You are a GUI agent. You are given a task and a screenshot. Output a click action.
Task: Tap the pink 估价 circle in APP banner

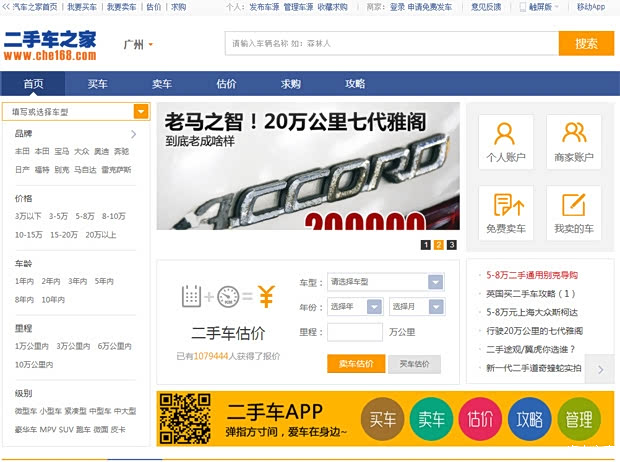click(x=480, y=419)
